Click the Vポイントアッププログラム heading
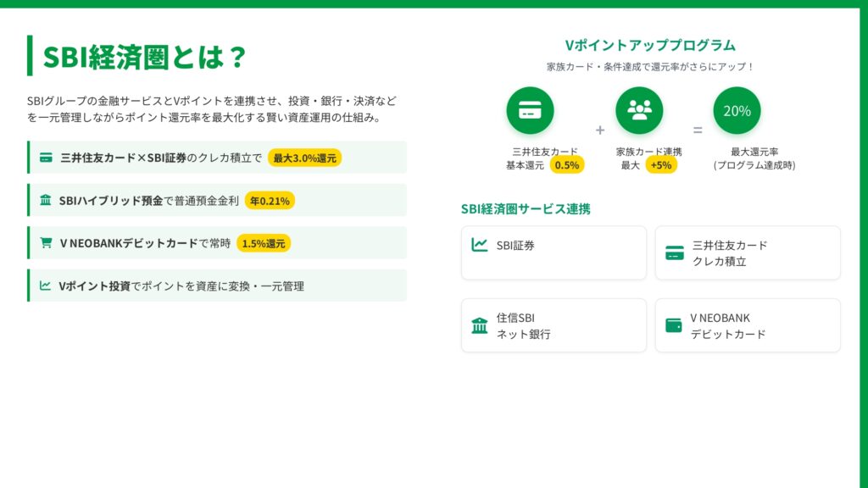Viewport: 868px width, 488px height. (650, 46)
